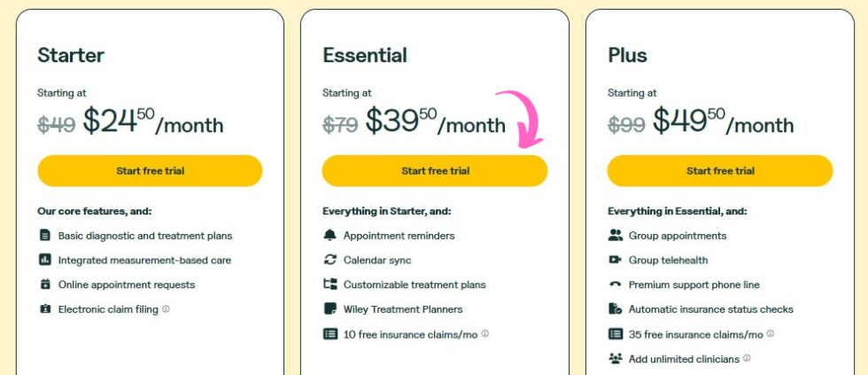Click the document icon beside Basic diagnostic plans
The height and width of the screenshot is (375, 868).
point(45,236)
